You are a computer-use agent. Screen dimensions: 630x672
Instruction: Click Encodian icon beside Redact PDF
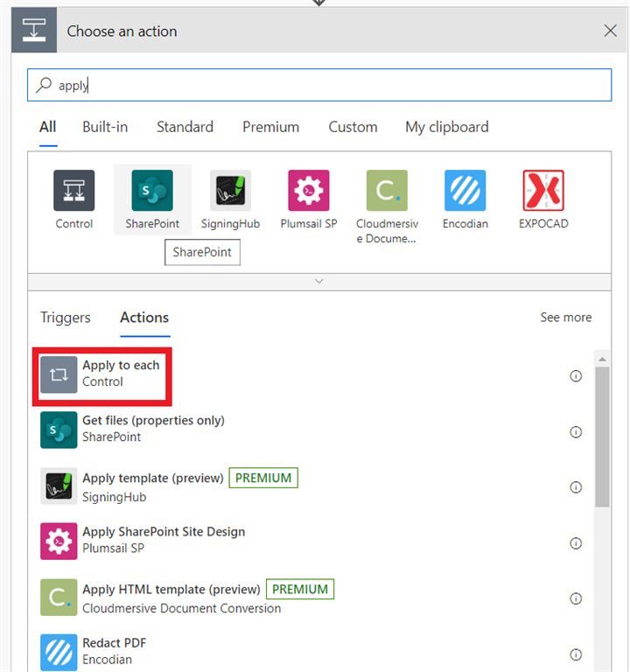click(59, 652)
